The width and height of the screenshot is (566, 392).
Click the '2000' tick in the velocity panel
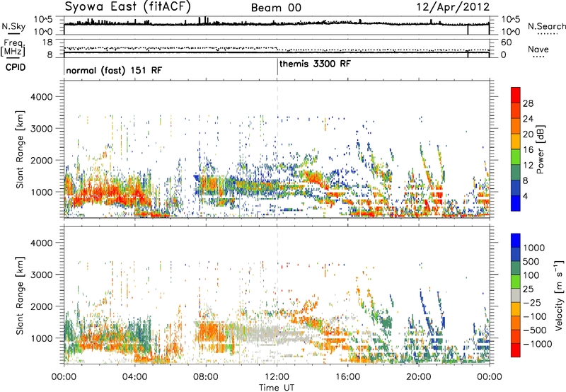click(41, 306)
